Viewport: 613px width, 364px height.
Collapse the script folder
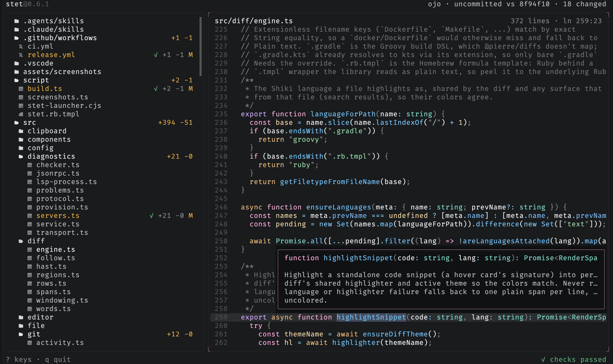17,80
